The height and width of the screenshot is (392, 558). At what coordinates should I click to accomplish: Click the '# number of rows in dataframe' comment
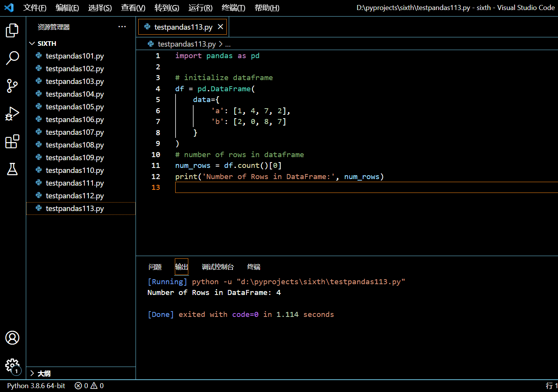pyautogui.click(x=240, y=154)
